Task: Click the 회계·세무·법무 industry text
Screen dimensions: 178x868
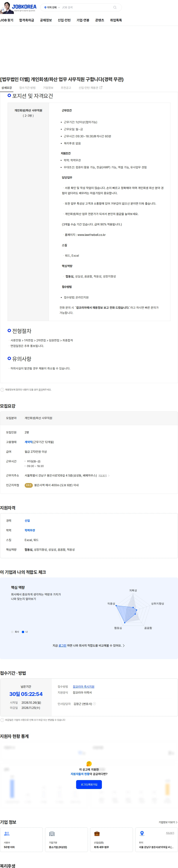Action: [x=101, y=847]
